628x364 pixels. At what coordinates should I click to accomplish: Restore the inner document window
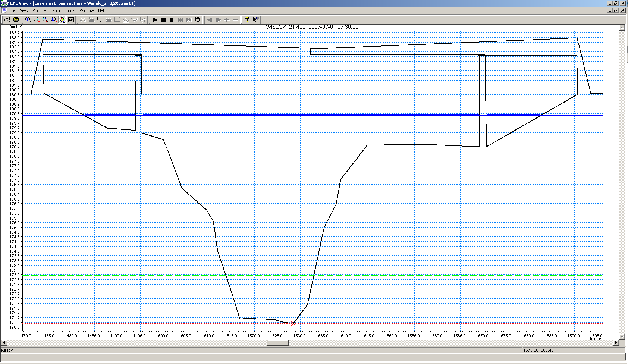click(616, 10)
